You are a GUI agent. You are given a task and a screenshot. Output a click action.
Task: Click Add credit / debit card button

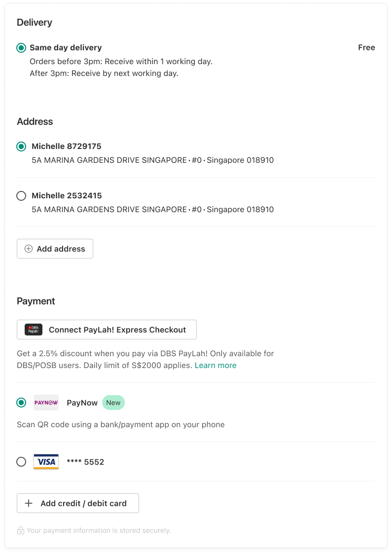point(78,503)
